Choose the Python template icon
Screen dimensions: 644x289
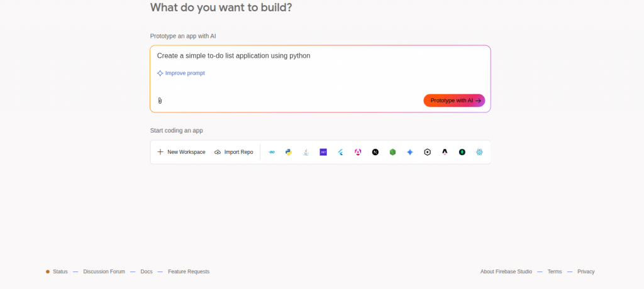pyautogui.click(x=289, y=152)
